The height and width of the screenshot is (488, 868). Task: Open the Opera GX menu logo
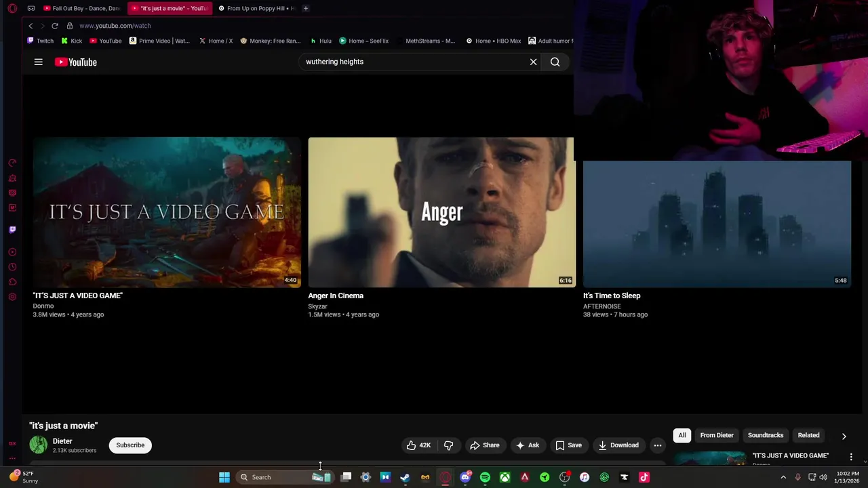tap(12, 8)
